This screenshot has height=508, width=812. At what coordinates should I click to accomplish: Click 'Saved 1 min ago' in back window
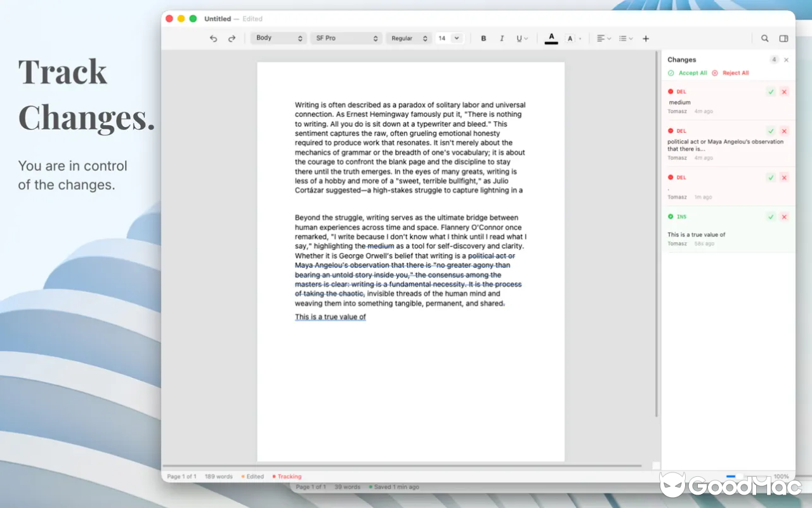tap(394, 487)
